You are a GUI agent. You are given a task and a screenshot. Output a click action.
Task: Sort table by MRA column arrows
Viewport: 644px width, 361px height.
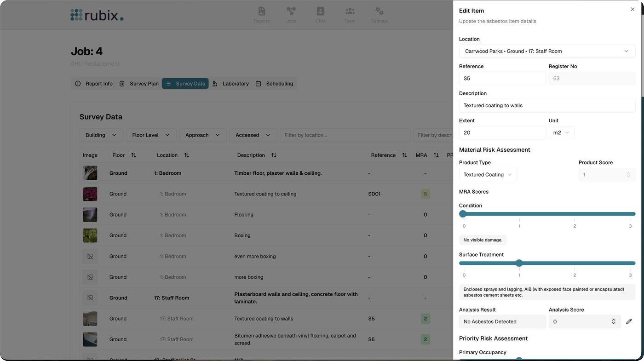436,155
